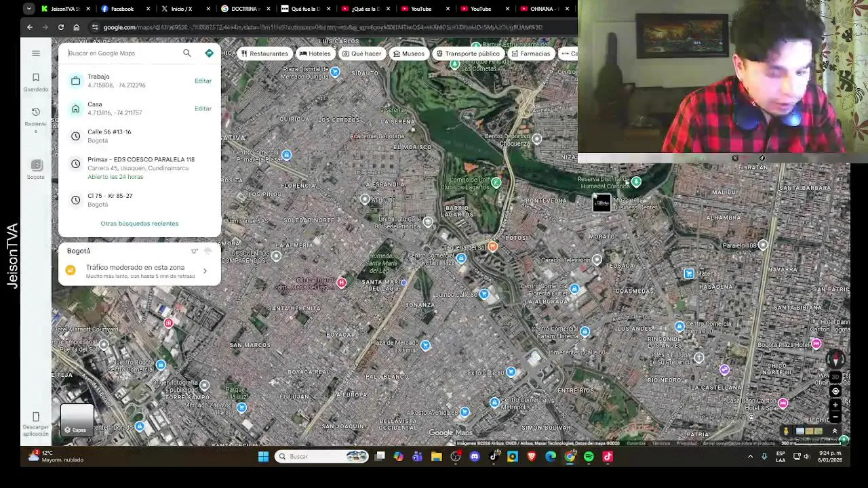Image resolution: width=868 pixels, height=488 pixels.
Task: Click the browser back arrow
Action: pyautogui.click(x=30, y=27)
